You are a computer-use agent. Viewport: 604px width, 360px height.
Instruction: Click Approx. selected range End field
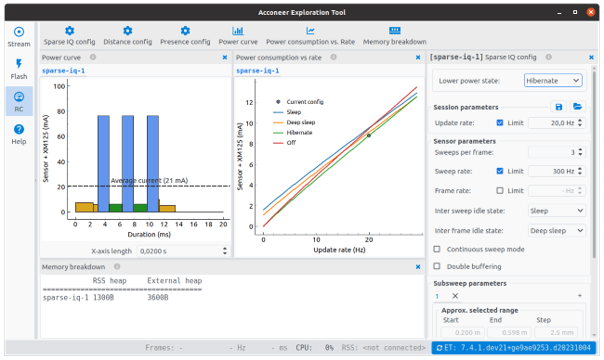point(509,332)
